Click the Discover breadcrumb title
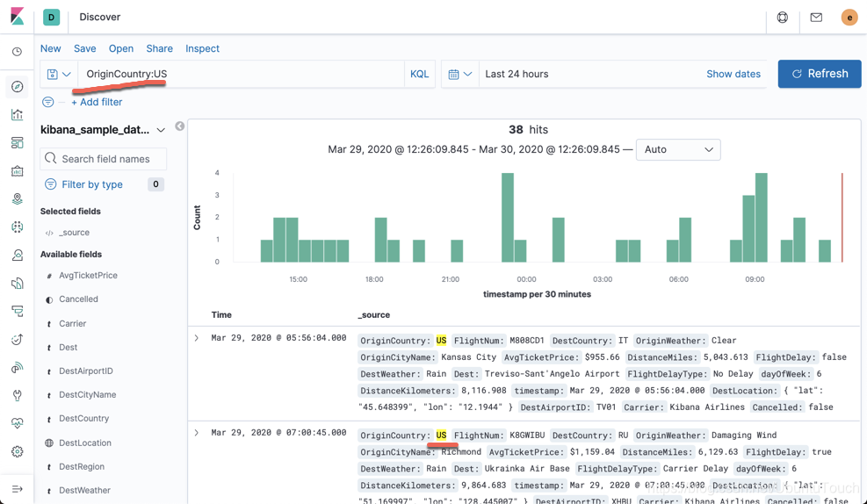The image size is (867, 504). 99,18
